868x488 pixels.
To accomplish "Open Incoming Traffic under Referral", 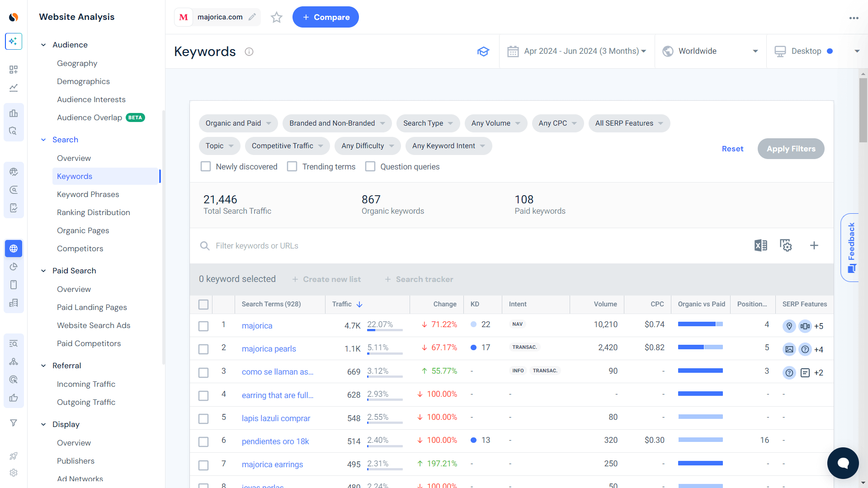I will click(86, 384).
